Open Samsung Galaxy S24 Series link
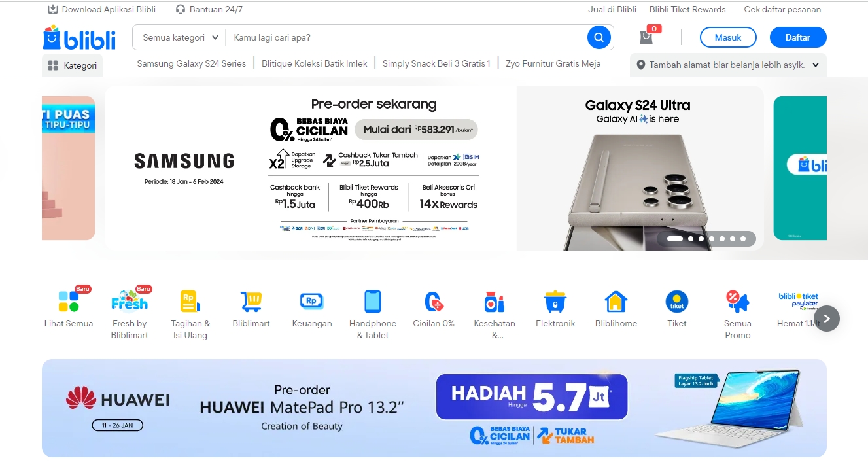Screen dimensions: 868x471 coord(192,63)
